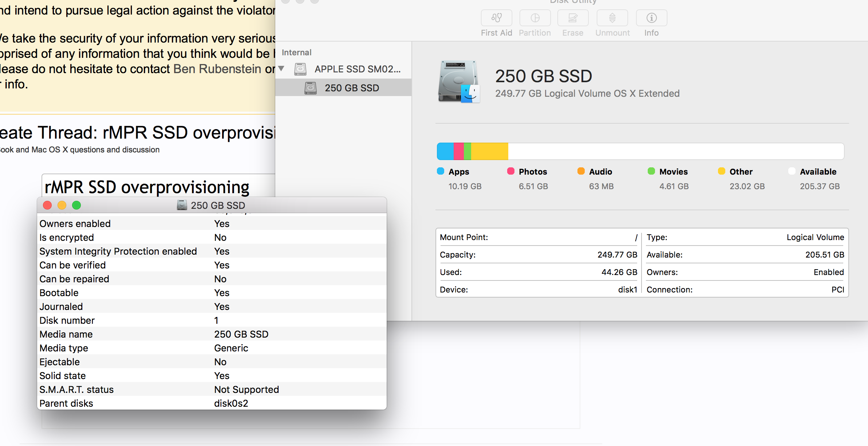
Task: Click the 250 GB SSD volume icon in sidebar
Action: click(311, 88)
